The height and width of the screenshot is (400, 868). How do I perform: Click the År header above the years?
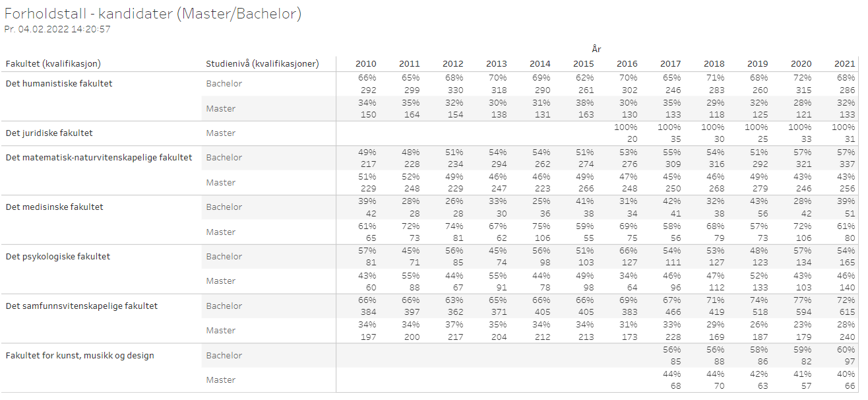click(596, 49)
